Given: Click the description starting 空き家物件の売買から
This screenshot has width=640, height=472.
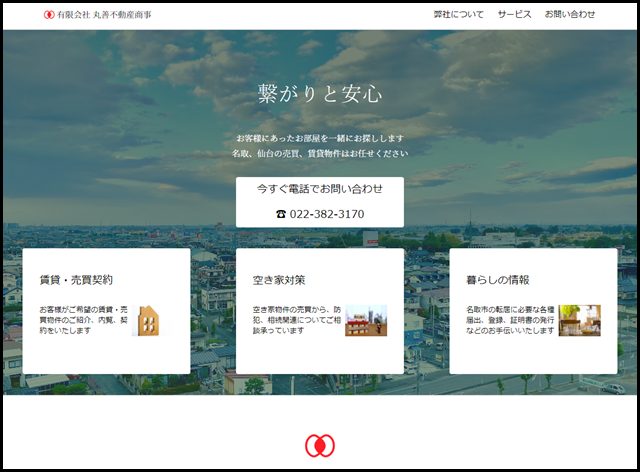Looking at the screenshot, I should (x=297, y=320).
